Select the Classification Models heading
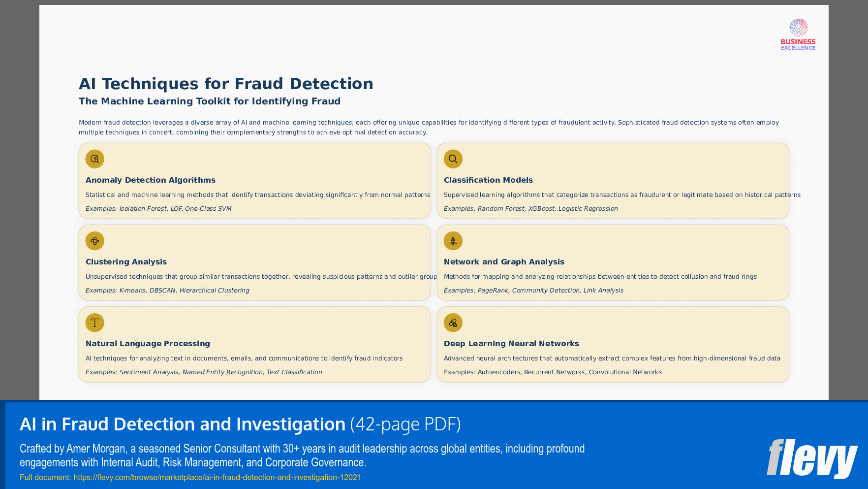 tap(488, 180)
